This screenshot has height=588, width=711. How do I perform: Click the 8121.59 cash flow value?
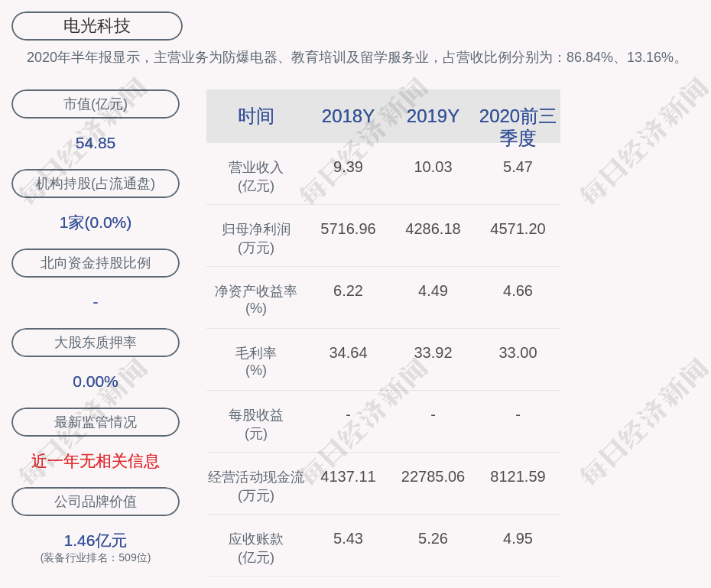518,476
